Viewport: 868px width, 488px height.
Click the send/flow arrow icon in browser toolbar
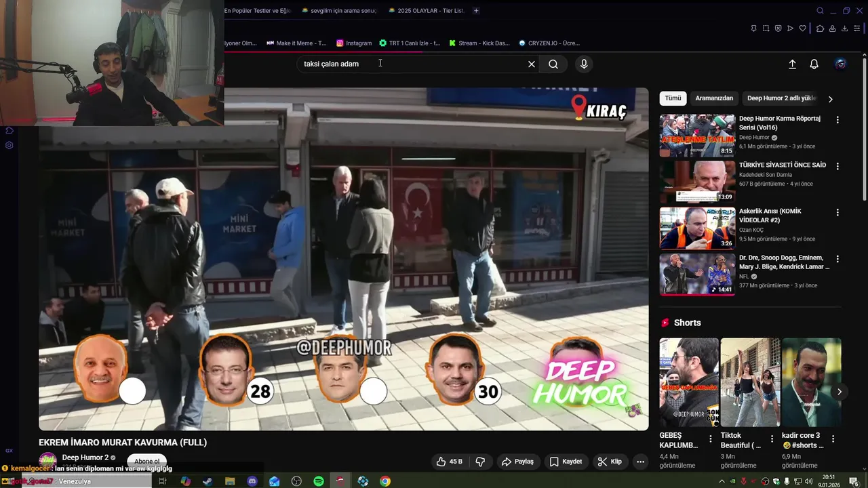(x=790, y=28)
